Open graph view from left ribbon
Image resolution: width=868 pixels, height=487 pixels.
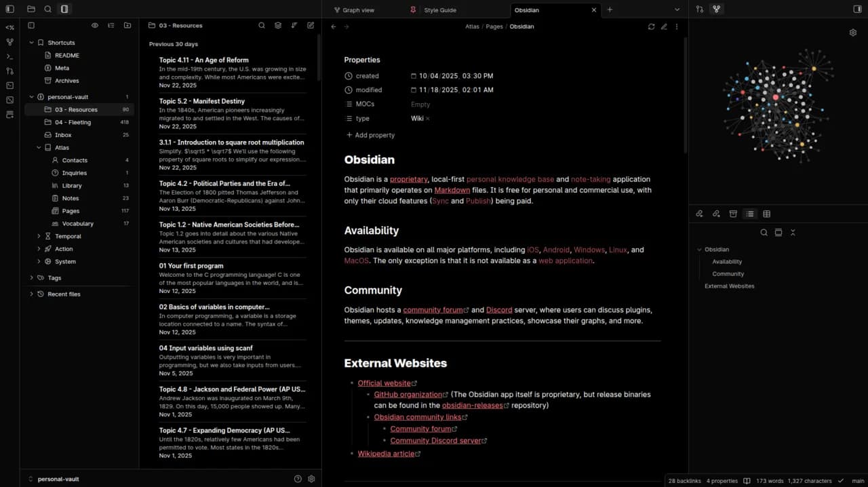pos(9,42)
